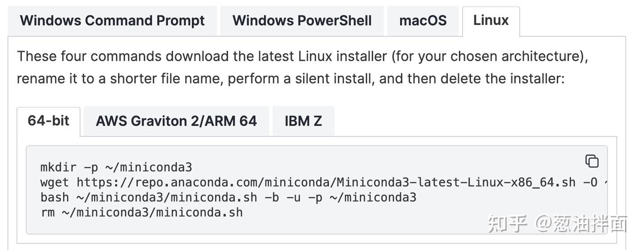Click the word bash in the install command

(55, 197)
